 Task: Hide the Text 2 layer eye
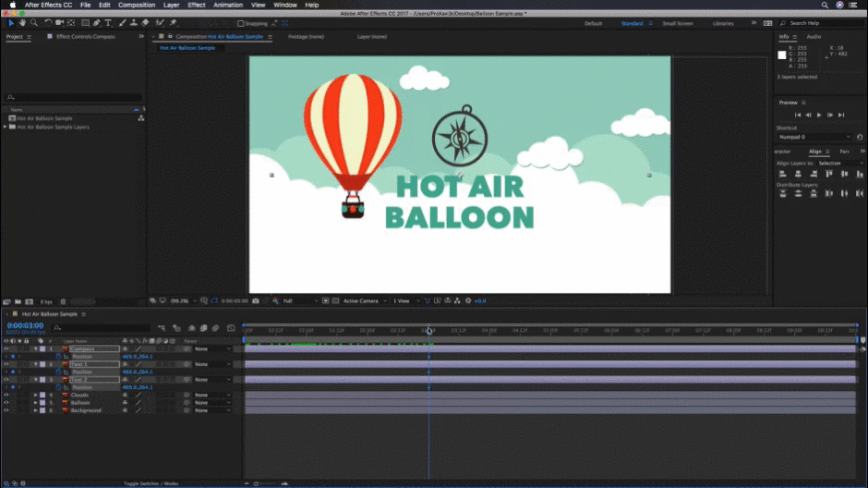pyautogui.click(x=6, y=380)
